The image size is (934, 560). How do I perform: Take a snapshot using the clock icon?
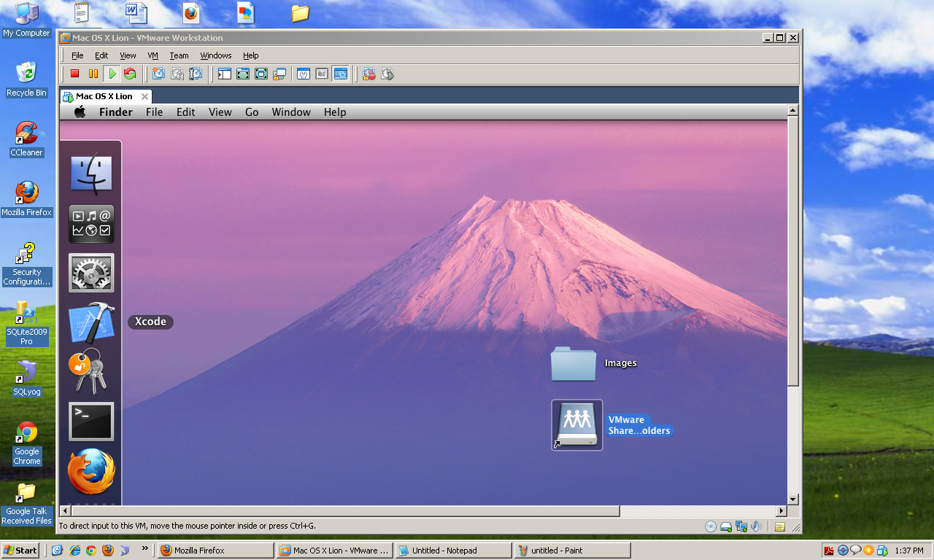[x=158, y=74]
